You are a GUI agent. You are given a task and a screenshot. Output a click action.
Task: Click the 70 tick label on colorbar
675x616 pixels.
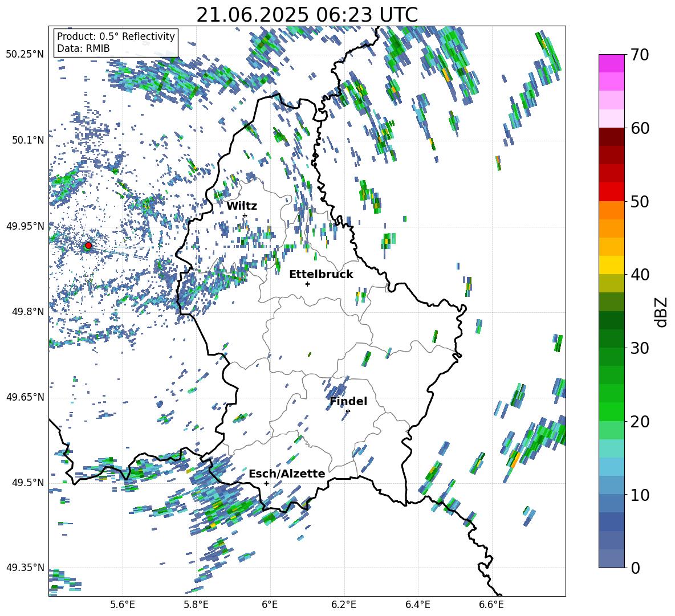click(x=640, y=55)
